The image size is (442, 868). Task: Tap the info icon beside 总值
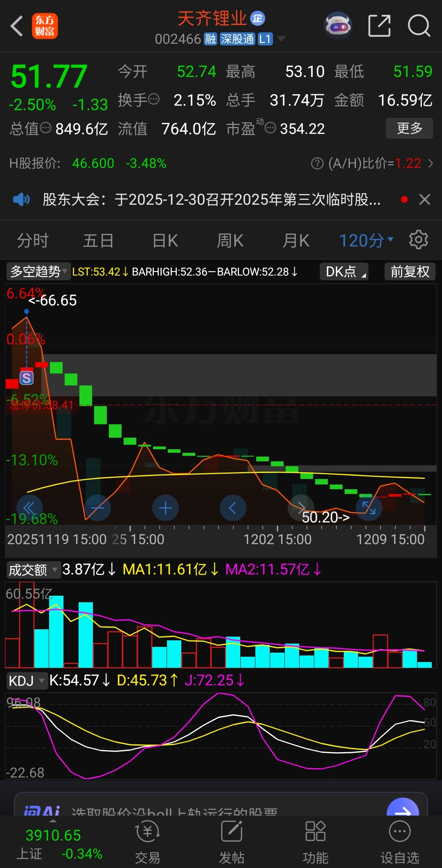46,128
